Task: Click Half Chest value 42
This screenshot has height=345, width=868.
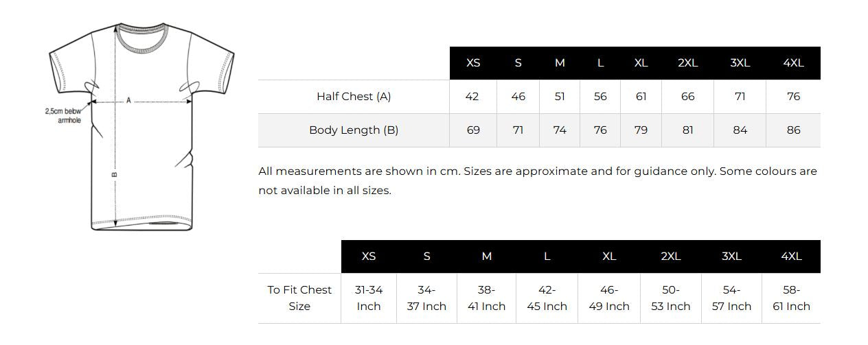Action: pos(472,97)
